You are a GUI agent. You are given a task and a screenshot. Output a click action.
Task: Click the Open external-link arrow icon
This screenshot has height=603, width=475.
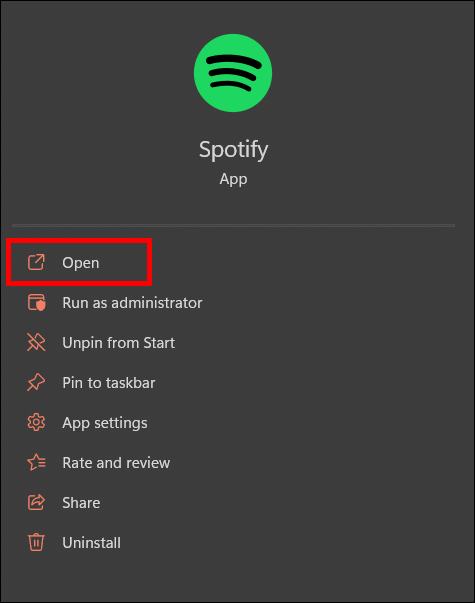tap(36, 262)
